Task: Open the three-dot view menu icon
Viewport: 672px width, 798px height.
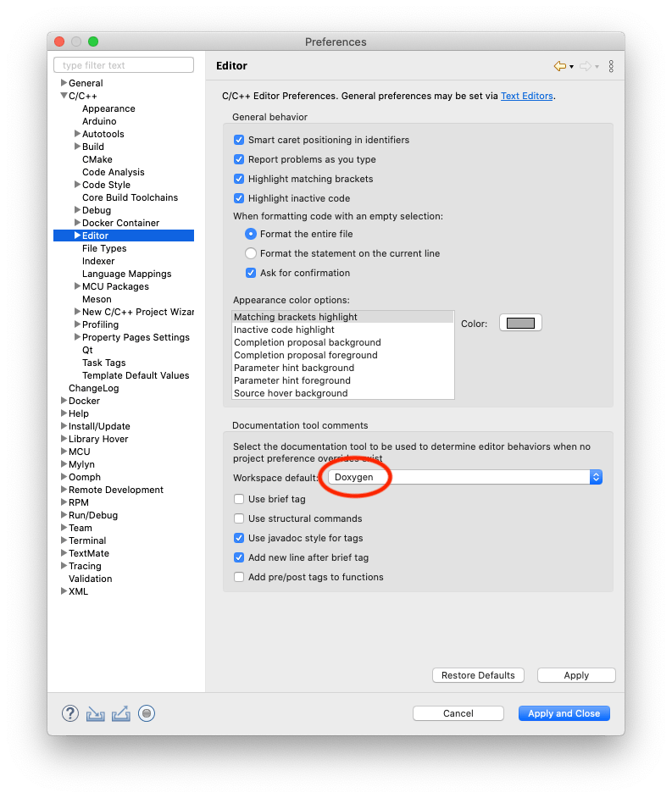Action: 611,66
